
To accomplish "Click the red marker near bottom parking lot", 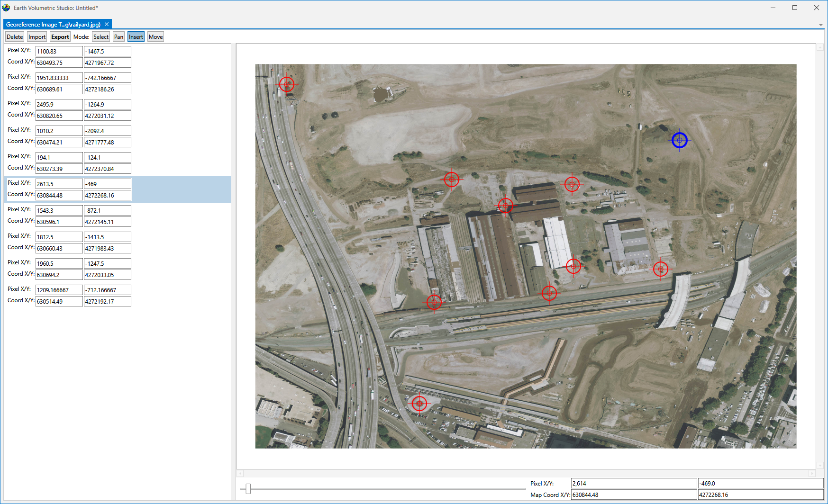I will click(x=419, y=403).
